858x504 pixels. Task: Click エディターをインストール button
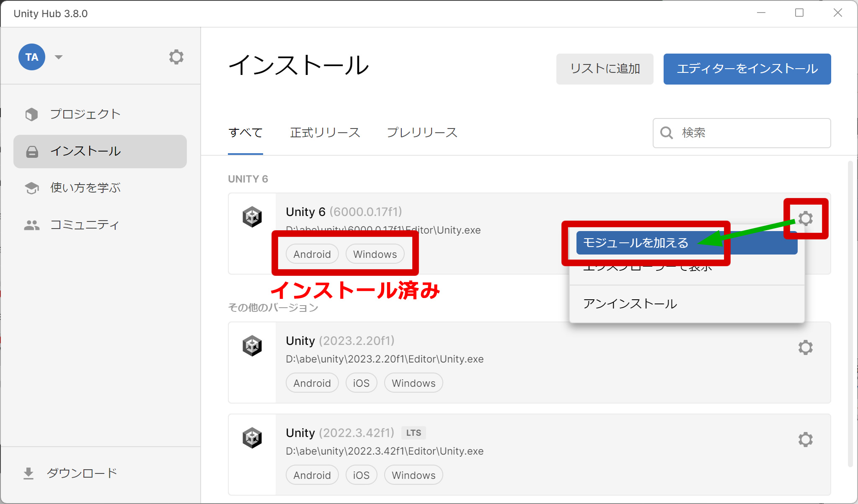(x=747, y=69)
